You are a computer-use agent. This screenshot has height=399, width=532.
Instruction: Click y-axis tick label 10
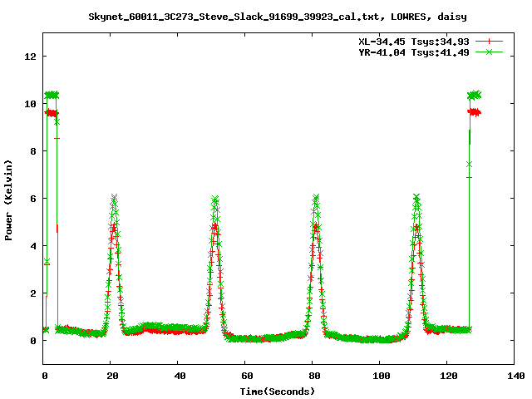click(x=30, y=104)
